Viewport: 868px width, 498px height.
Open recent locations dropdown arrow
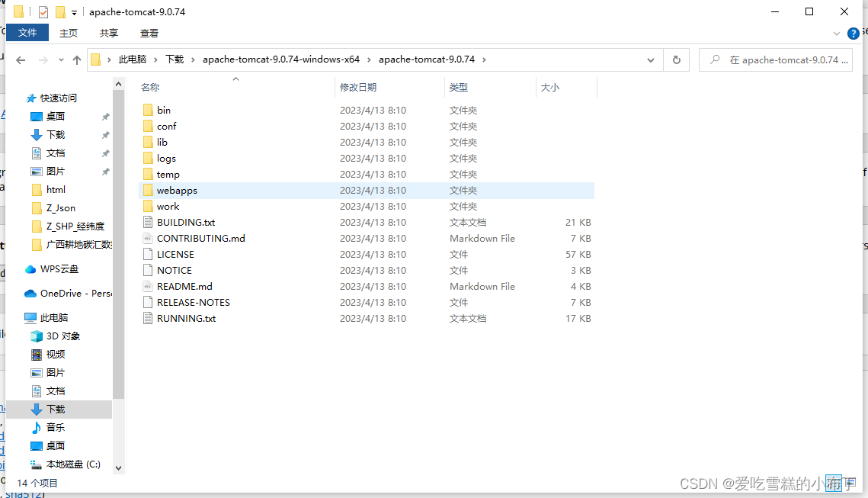point(61,59)
